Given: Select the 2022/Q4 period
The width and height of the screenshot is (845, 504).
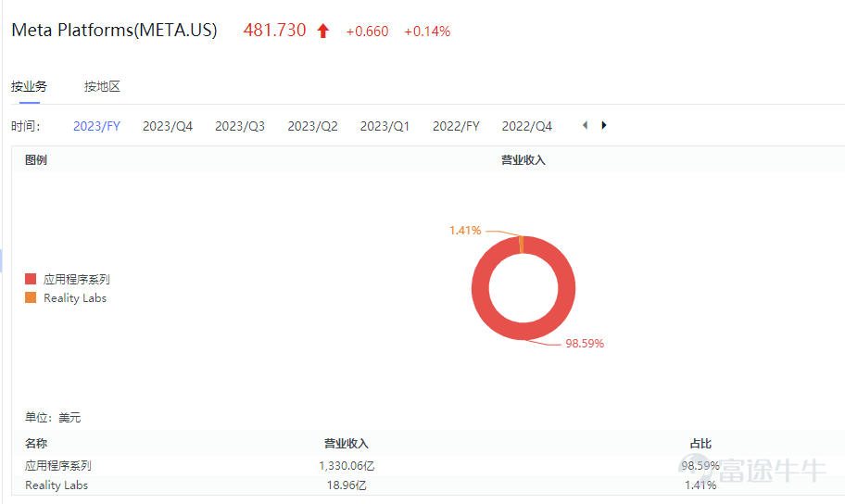Looking at the screenshot, I should (527, 126).
